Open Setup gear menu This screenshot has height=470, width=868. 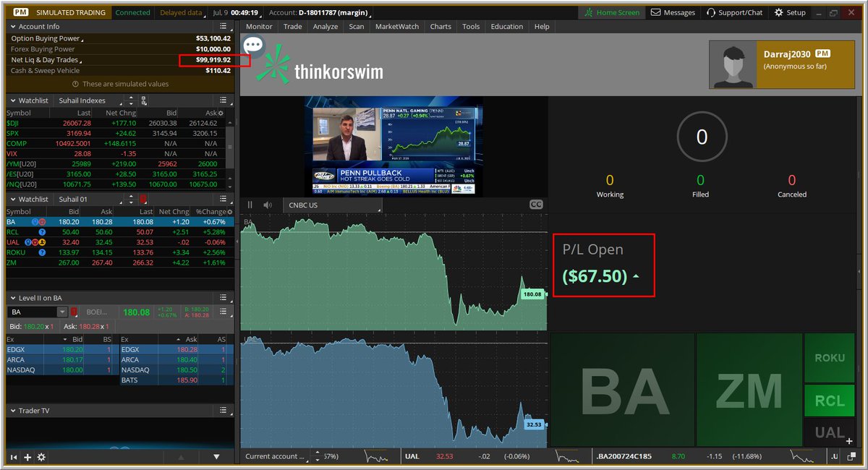click(x=790, y=12)
